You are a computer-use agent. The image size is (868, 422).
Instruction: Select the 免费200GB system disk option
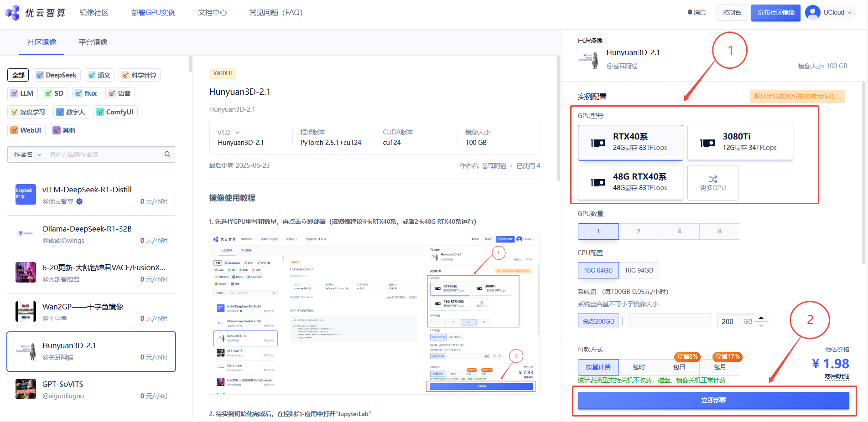(598, 321)
